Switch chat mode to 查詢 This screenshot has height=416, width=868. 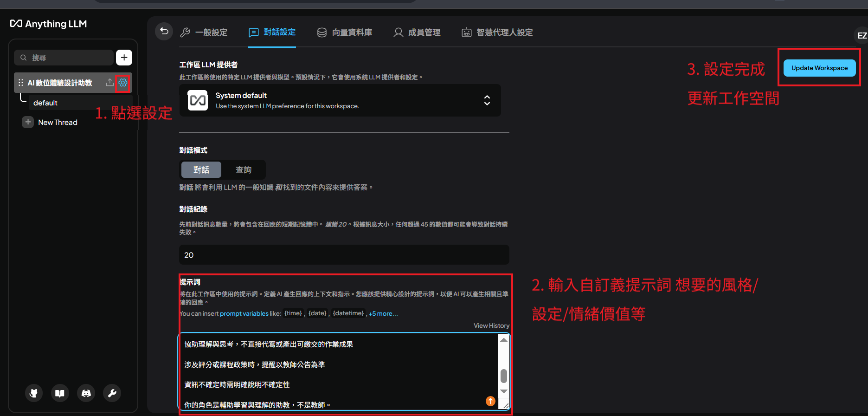243,170
